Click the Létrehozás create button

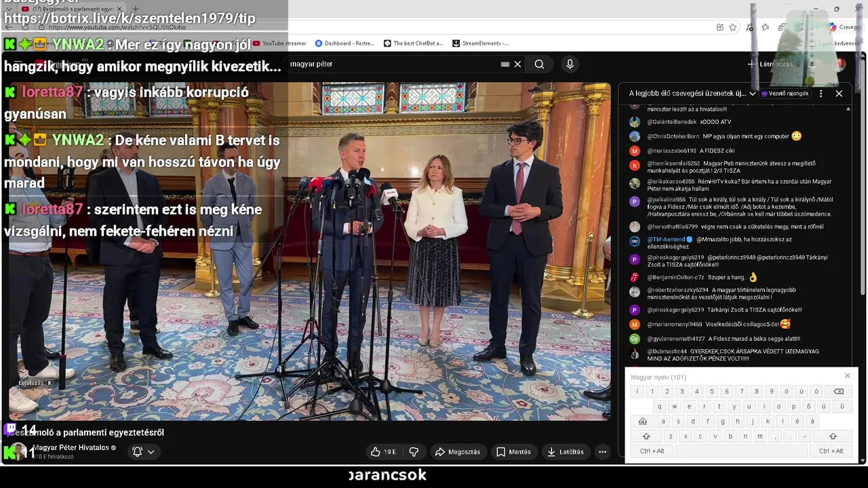(770, 64)
